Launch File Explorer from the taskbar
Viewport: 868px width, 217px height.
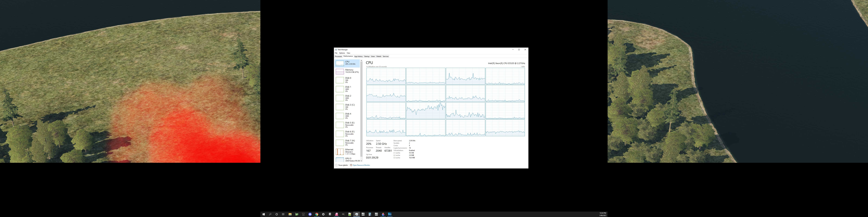[x=290, y=214]
